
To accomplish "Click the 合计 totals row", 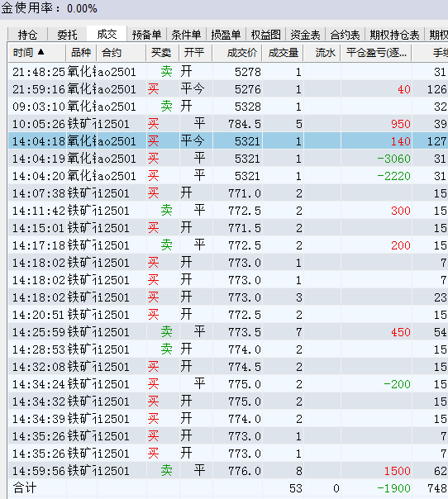I will 227,488.
